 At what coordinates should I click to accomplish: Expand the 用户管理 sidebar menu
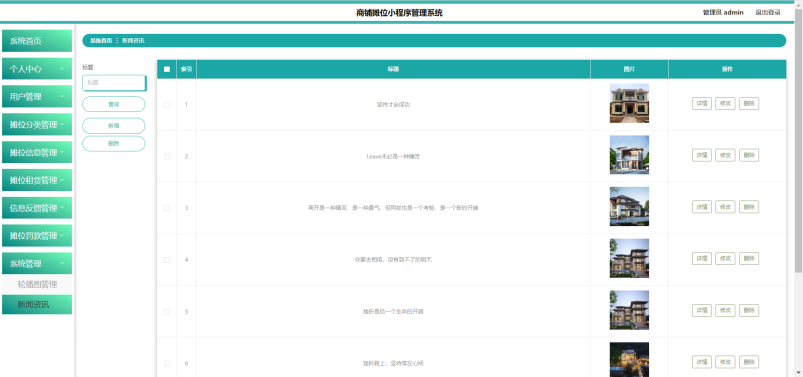point(37,96)
